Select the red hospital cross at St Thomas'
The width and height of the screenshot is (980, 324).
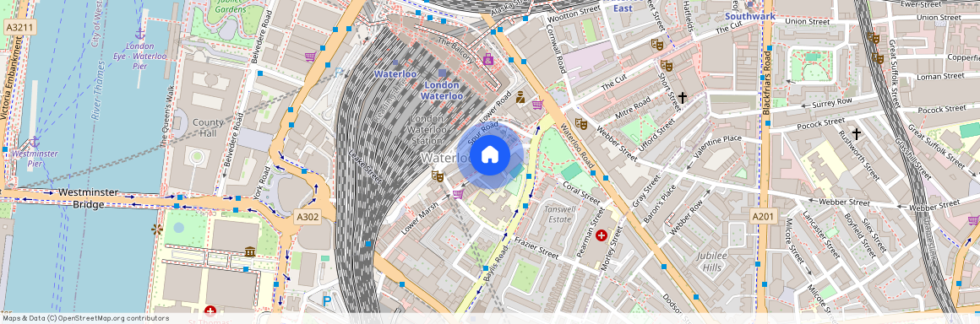pyautogui.click(x=210, y=310)
